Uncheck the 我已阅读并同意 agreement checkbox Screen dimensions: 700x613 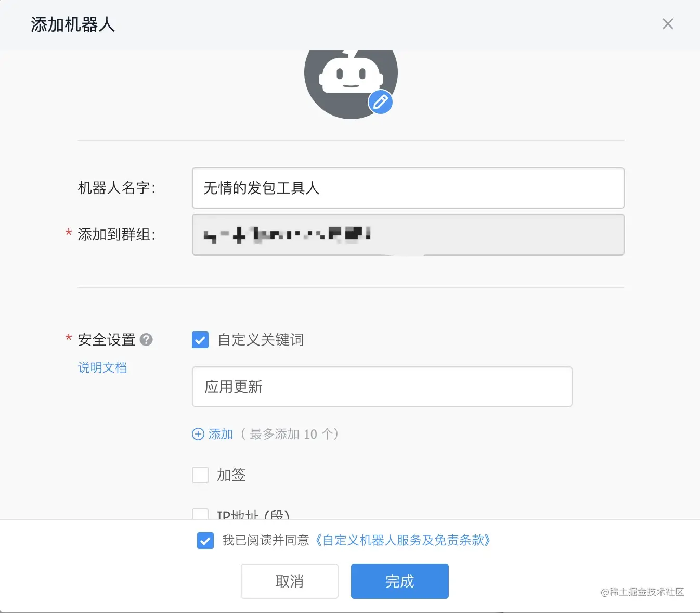point(205,541)
